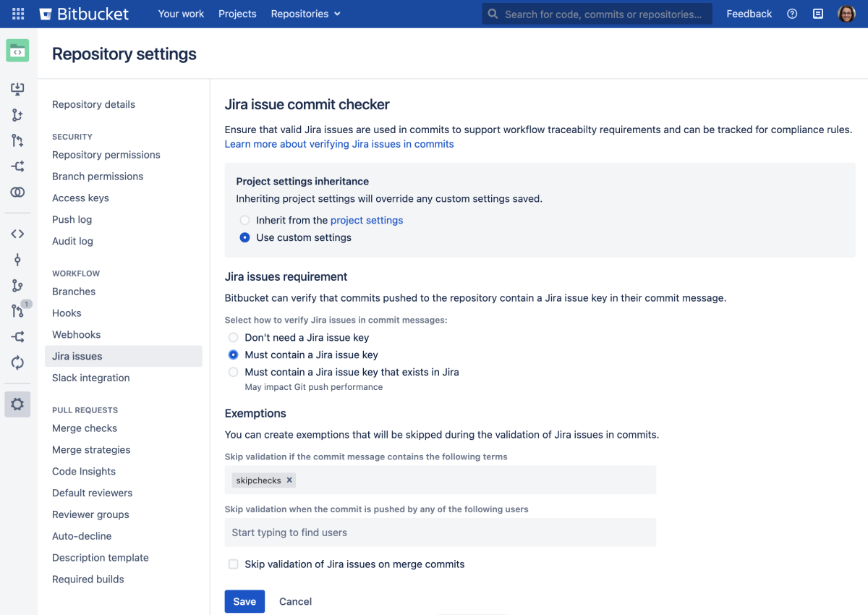Open the user profile avatar menu
The width and height of the screenshot is (868, 615).
(846, 14)
